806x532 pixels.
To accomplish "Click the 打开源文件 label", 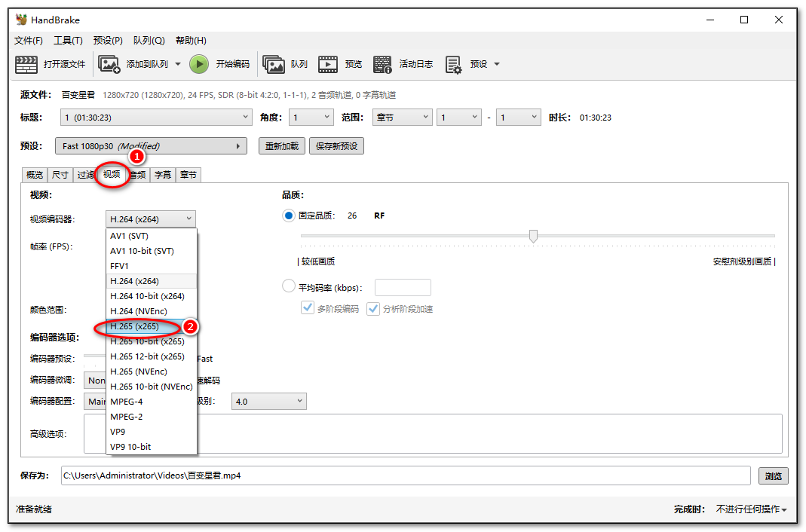I will click(x=65, y=64).
